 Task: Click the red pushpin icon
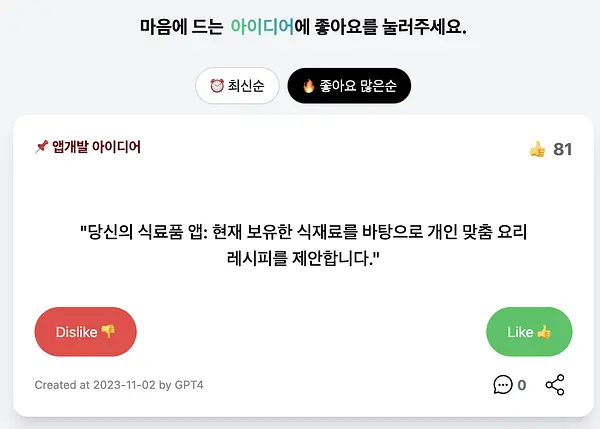click(x=41, y=147)
